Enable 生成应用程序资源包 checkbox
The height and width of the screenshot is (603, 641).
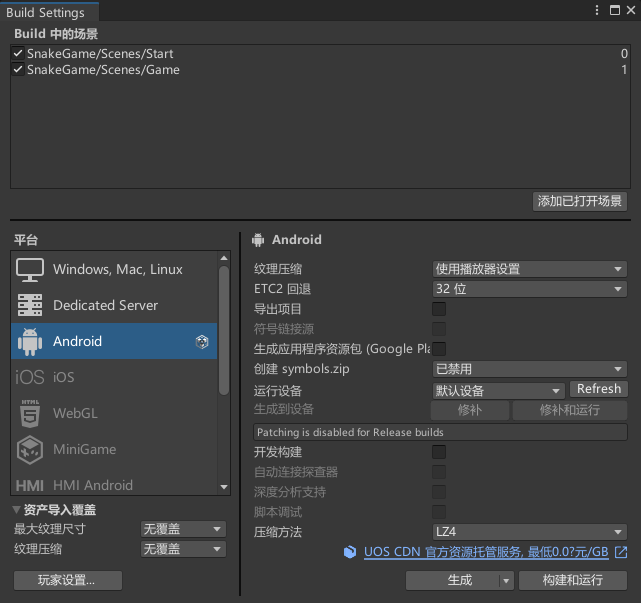pyautogui.click(x=439, y=349)
